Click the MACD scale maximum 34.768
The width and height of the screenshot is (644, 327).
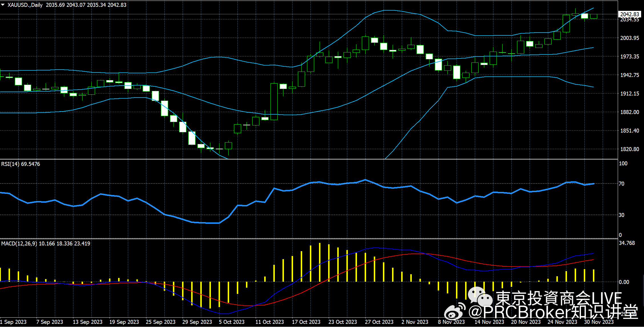click(x=627, y=243)
